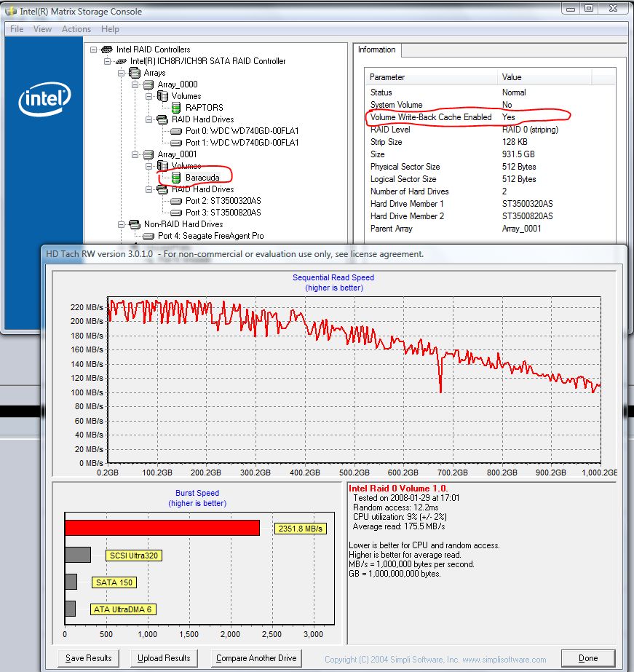Click the Non-RAID Hard Drives icon

point(135,224)
